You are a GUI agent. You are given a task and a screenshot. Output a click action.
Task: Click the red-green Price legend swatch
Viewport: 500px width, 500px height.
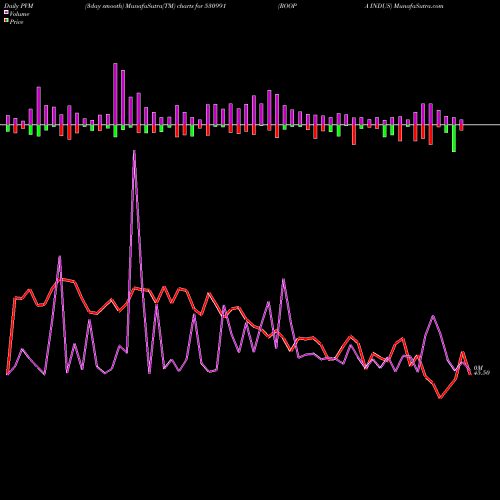6,21
